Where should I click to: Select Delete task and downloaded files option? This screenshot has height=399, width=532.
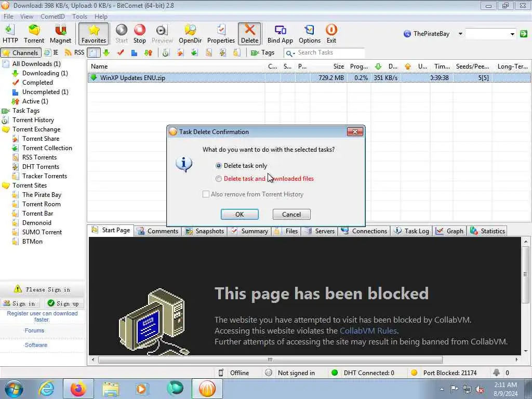pos(219,179)
